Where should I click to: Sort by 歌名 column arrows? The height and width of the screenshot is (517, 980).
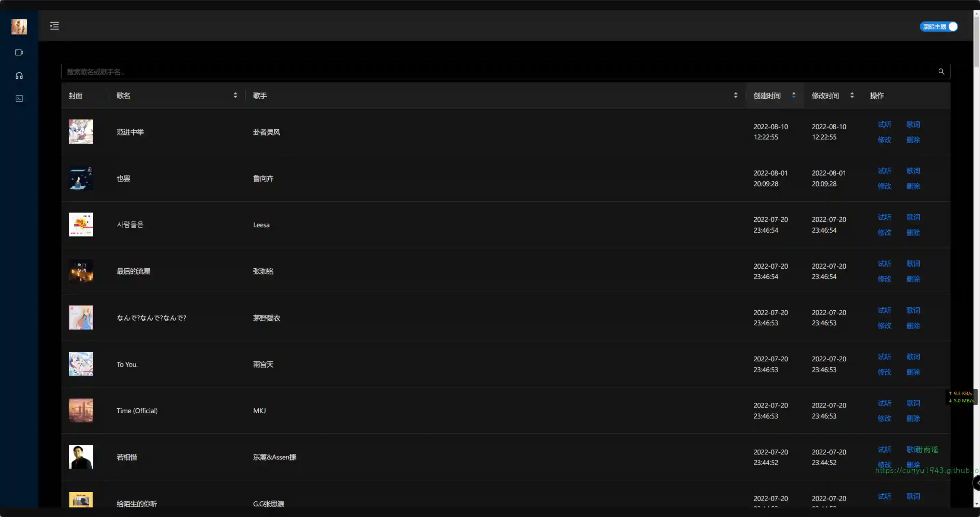click(235, 95)
